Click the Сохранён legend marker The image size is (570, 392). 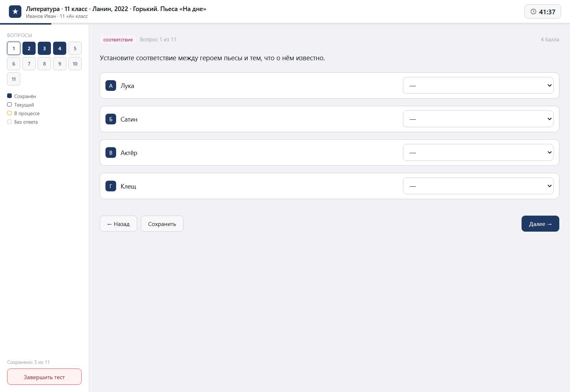coord(10,96)
